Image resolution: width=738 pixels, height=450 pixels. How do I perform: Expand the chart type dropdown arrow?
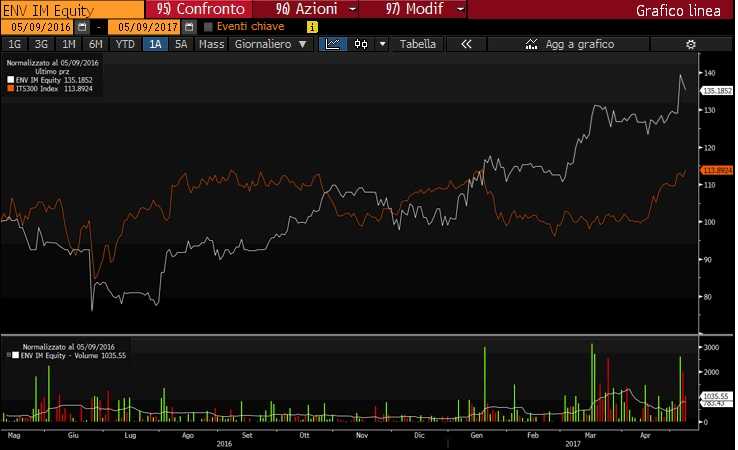coord(383,44)
